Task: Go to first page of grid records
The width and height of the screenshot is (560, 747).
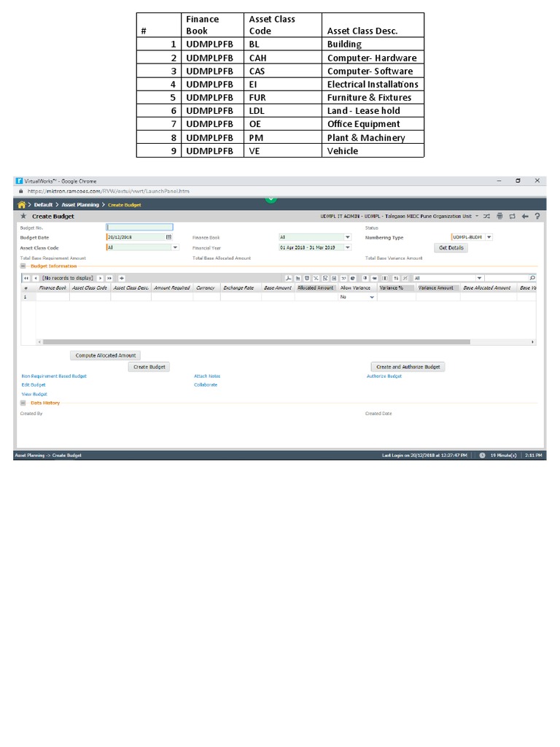Action: 26,278
